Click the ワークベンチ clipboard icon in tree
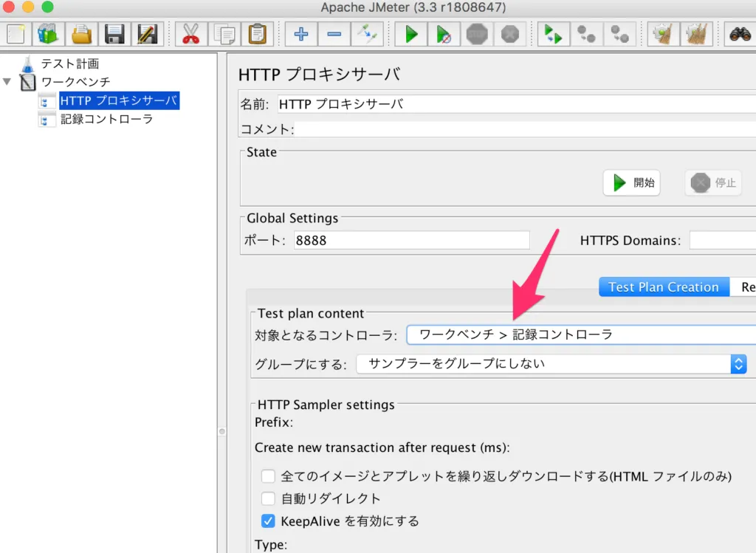Viewport: 756px width, 553px height. coord(27,82)
